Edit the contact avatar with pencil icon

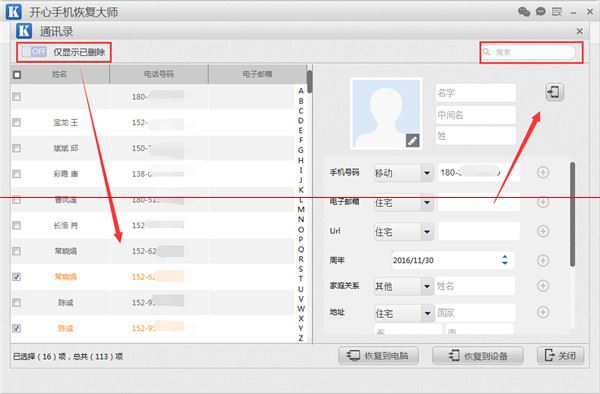(x=412, y=140)
